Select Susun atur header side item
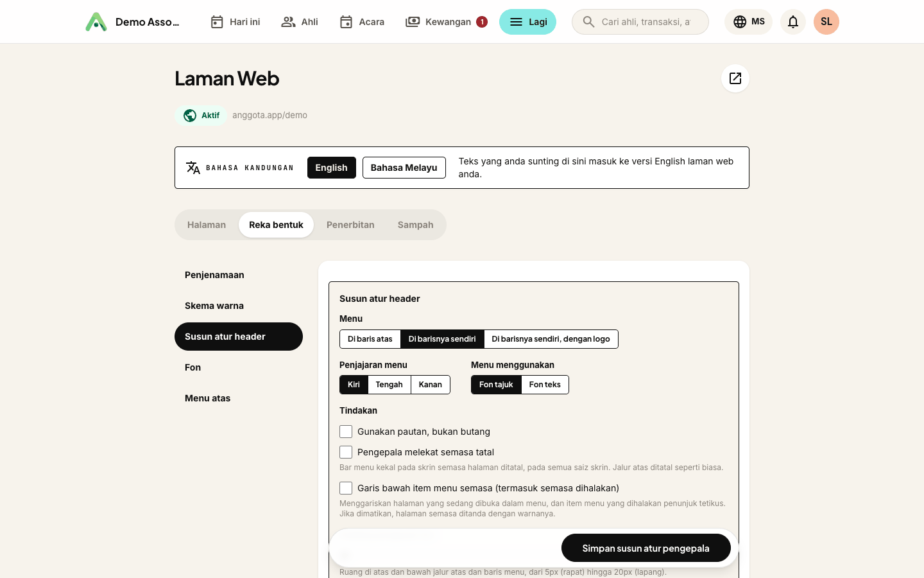Viewport: 924px width, 578px height. (239, 337)
